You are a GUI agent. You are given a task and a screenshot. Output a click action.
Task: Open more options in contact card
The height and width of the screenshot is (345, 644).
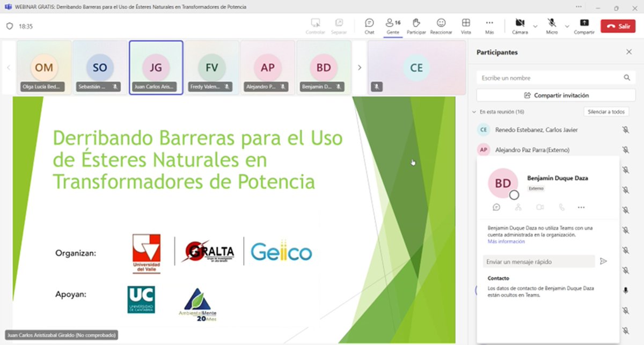tap(581, 207)
